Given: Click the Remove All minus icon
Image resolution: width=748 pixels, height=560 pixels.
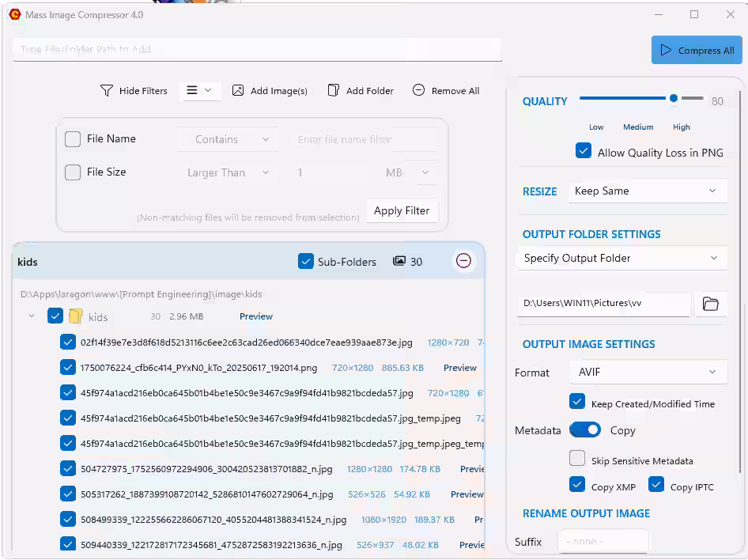Looking at the screenshot, I should [x=419, y=91].
